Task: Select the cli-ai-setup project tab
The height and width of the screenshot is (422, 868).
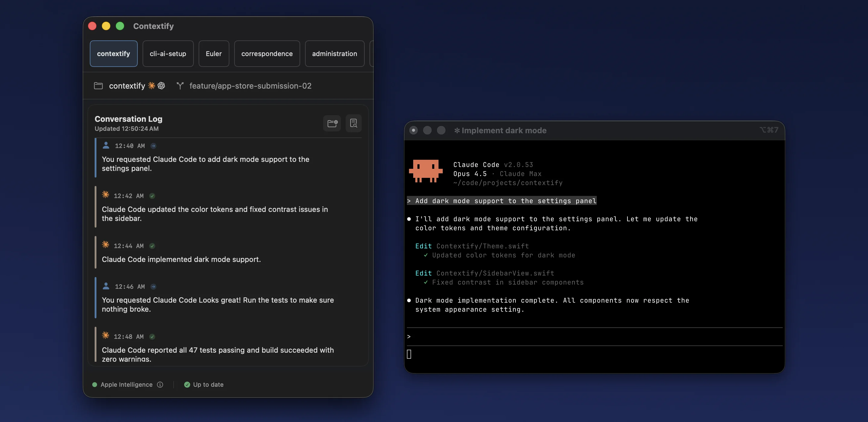Action: 168,53
